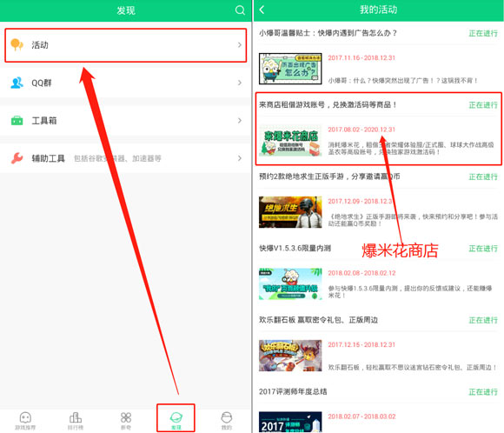504x433 pixels.
Task: Tap 正在进行 status of 小爆哥温馨贴士
Action: tap(483, 33)
